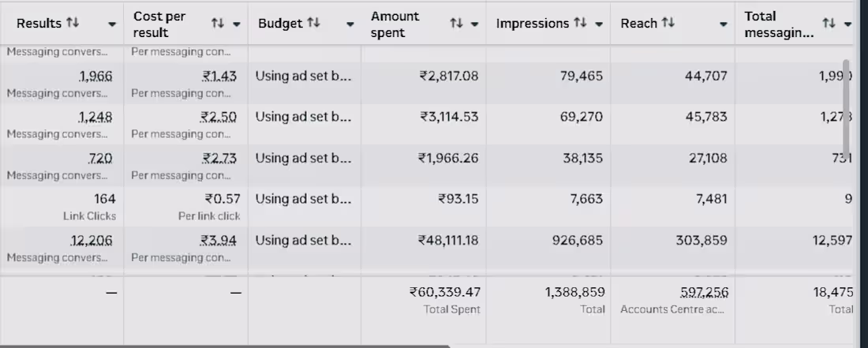
Task: Open the Results column dropdown caret
Action: pos(112,24)
